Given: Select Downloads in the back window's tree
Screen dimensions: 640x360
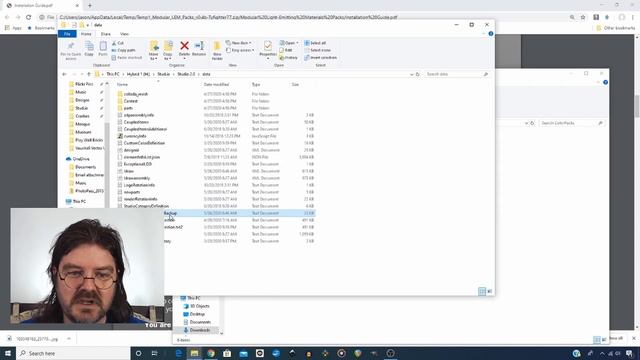Looking at the screenshot, I should [197, 330].
